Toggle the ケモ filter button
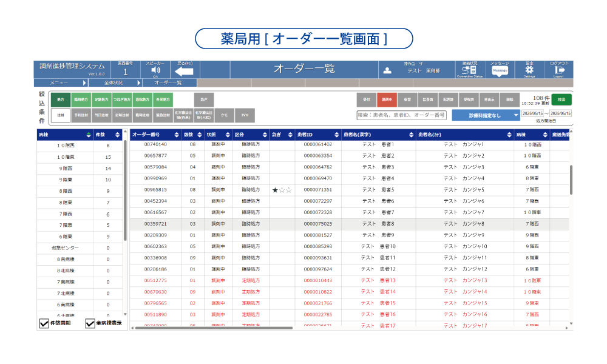 224,115
